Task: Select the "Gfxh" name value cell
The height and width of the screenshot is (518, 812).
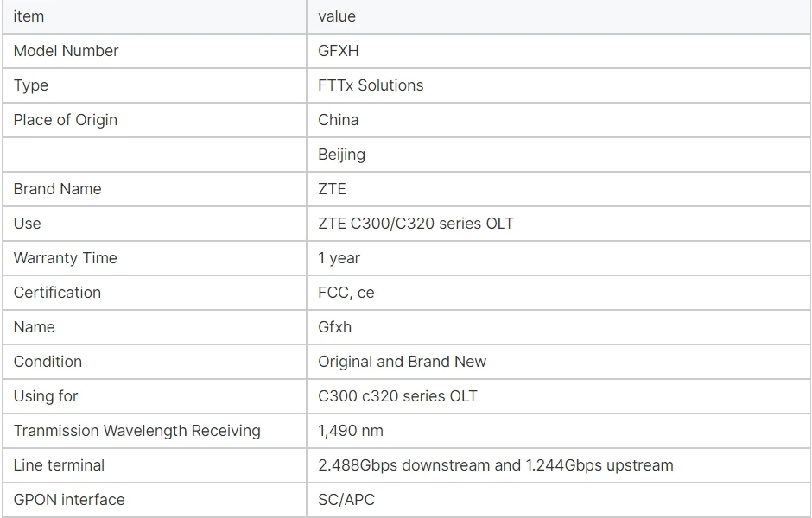Action: pos(335,327)
